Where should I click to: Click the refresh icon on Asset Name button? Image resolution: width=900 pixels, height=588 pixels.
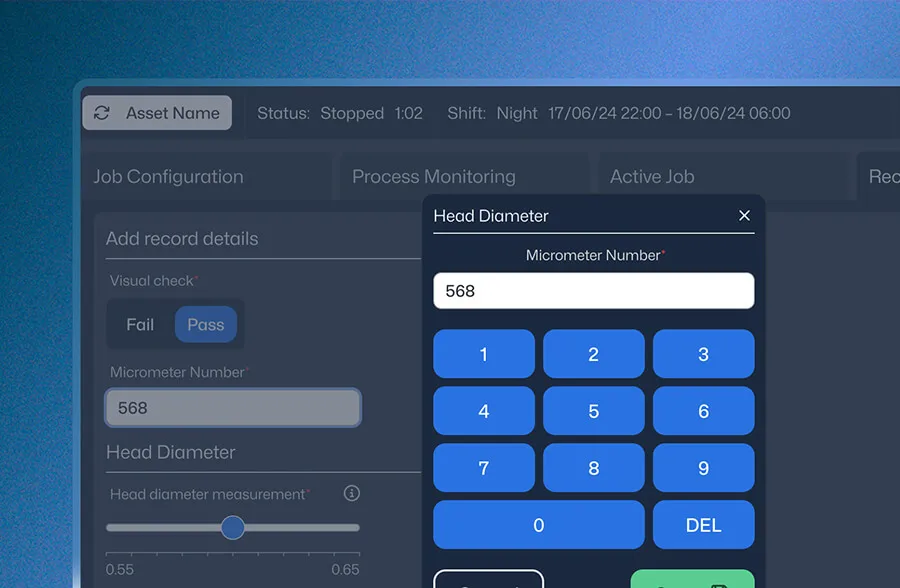102,113
